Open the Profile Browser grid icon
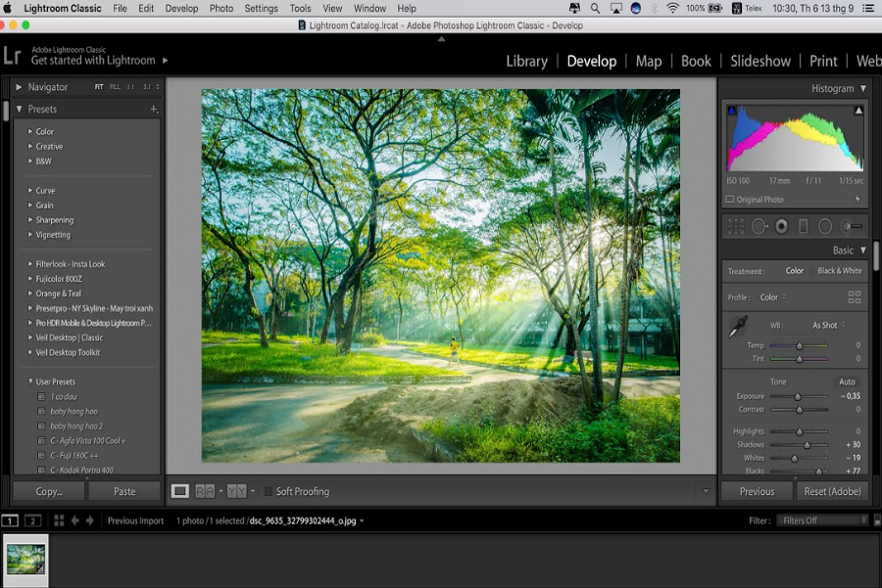The height and width of the screenshot is (588, 882). point(854,297)
